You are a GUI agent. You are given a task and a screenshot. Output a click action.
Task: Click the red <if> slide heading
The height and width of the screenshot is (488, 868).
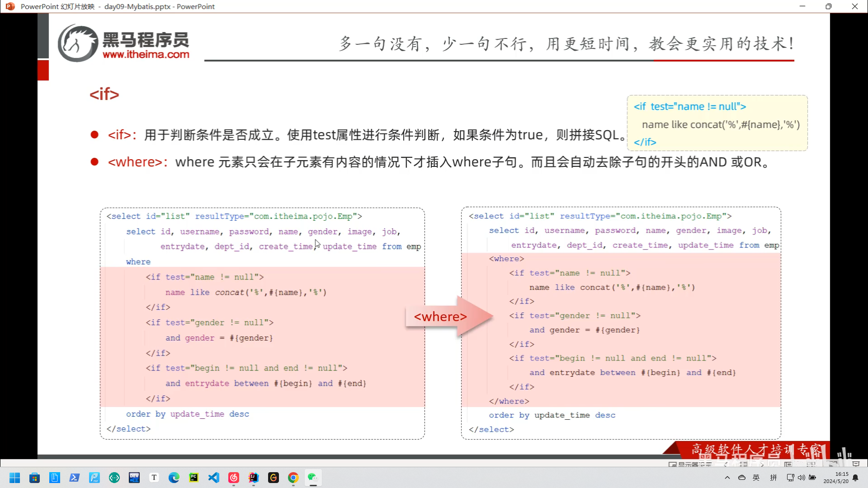[104, 94]
